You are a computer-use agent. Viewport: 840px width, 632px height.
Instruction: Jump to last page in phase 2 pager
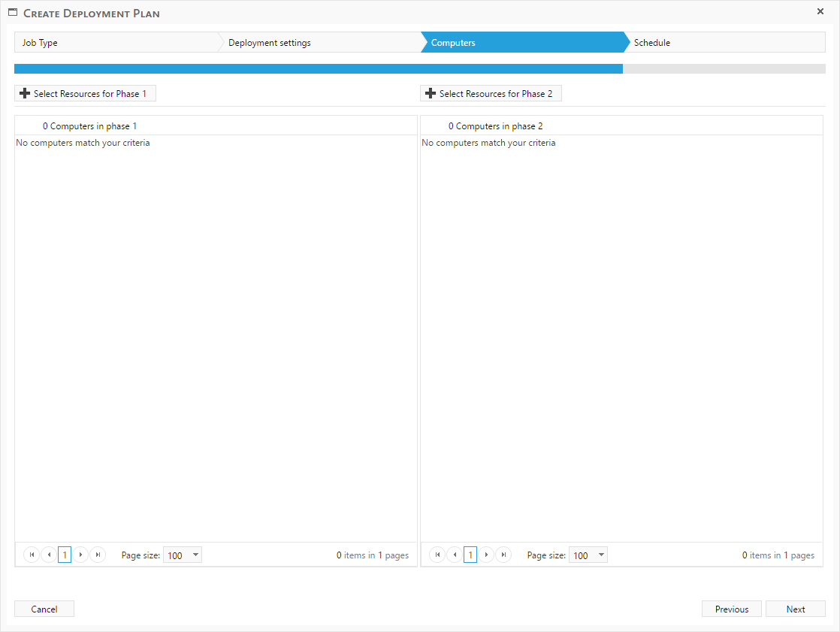point(503,555)
